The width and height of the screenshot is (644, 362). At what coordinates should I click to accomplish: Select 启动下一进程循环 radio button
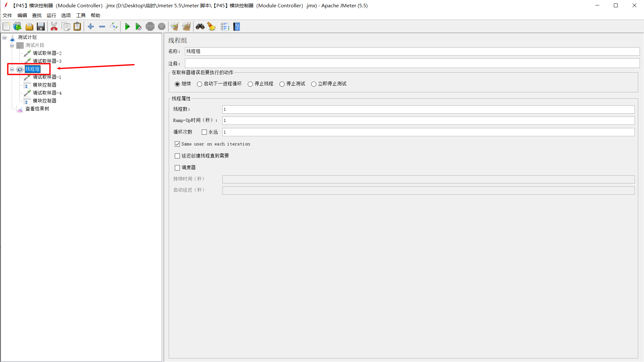(200, 84)
